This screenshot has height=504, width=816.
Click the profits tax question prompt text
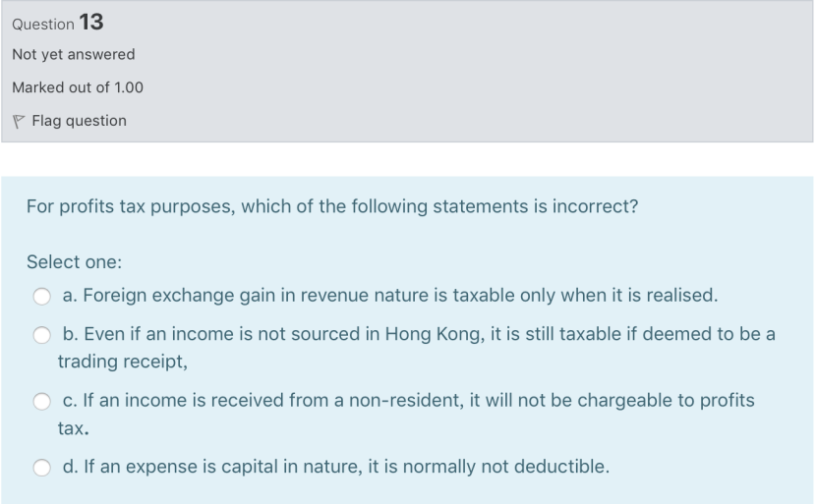point(333,207)
